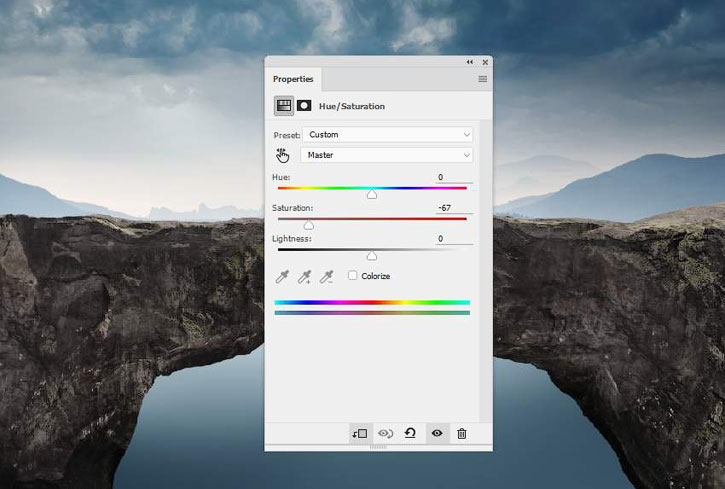Image resolution: width=725 pixels, height=489 pixels.
Task: Click the Saturation slider handle
Action: point(309,225)
